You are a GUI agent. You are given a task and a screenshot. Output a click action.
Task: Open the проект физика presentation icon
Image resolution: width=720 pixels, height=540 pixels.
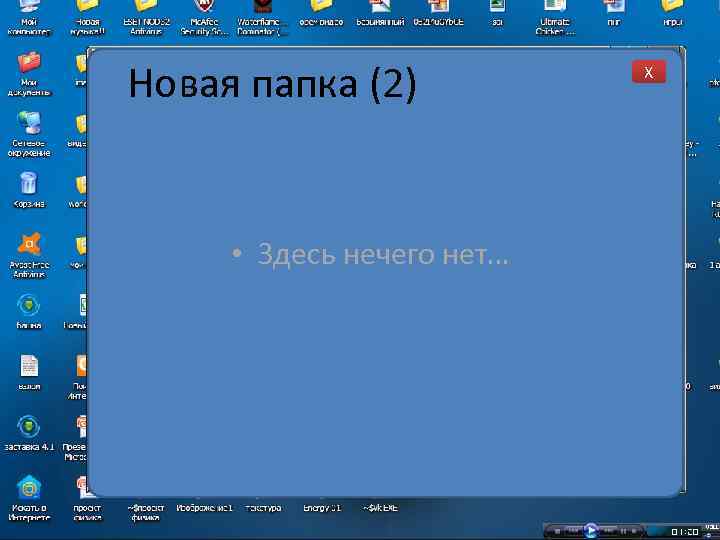87,498
